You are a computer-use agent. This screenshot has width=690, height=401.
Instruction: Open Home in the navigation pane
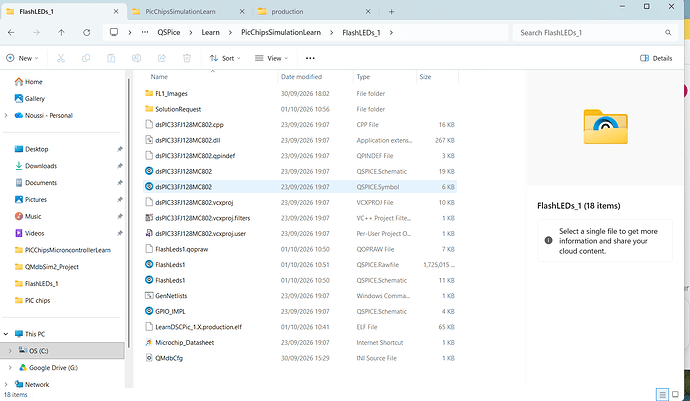pyautogui.click(x=33, y=82)
